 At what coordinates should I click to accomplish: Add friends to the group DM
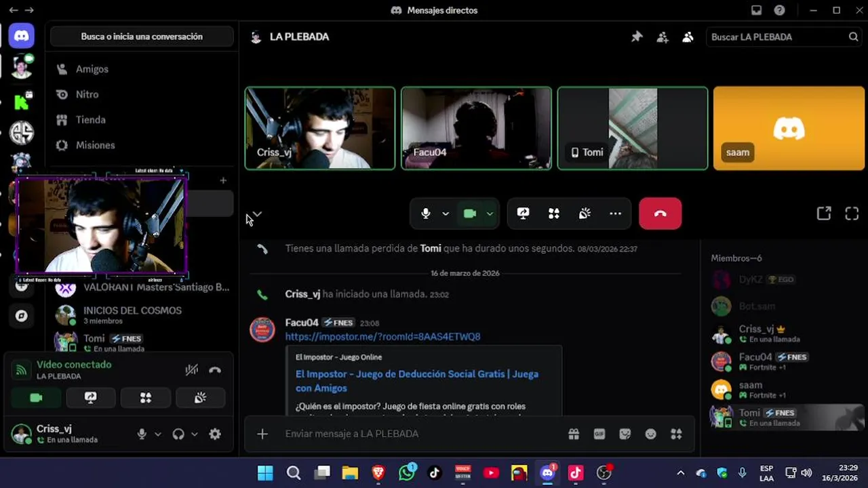pyautogui.click(x=663, y=37)
